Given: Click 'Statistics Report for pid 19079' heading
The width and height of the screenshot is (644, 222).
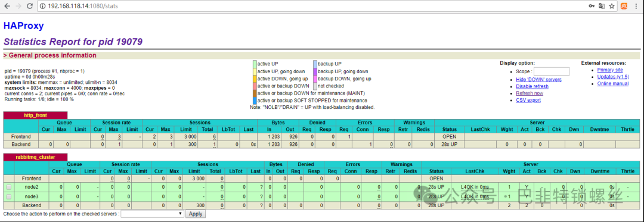Looking at the screenshot, I should (73, 42).
